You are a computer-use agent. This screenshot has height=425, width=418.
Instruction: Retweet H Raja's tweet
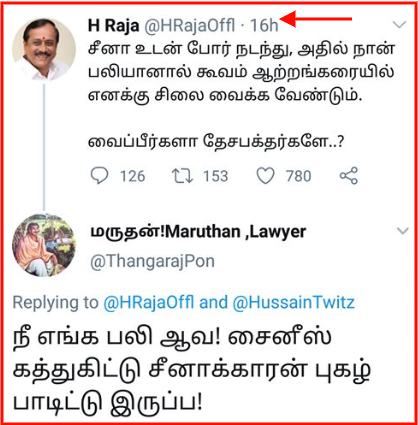tap(182, 176)
